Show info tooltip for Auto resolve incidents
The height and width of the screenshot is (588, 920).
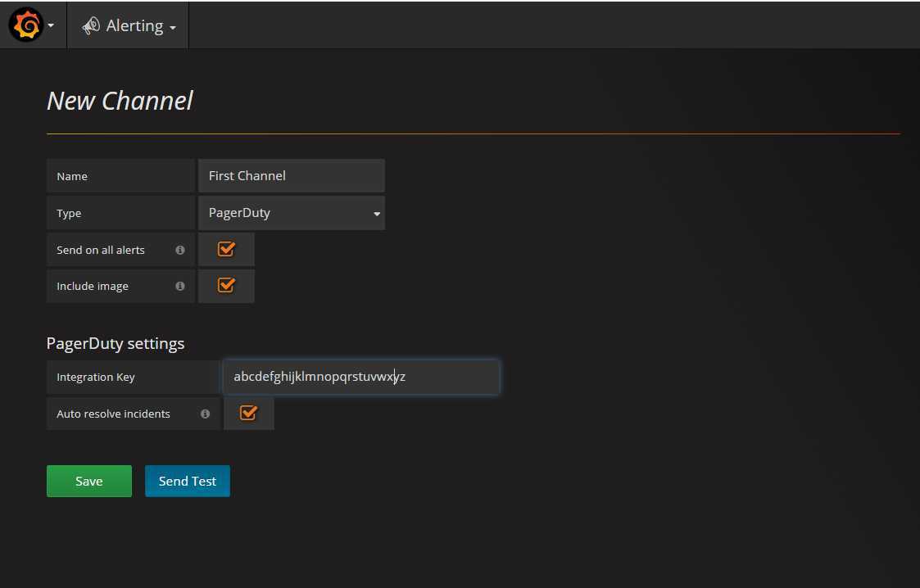(205, 414)
